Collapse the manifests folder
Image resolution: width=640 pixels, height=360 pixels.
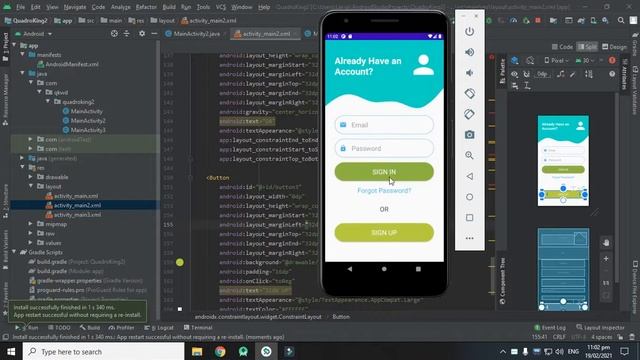click(x=22, y=55)
